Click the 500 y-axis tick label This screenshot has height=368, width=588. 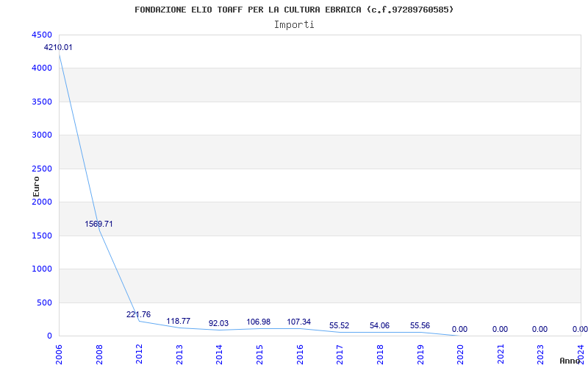point(45,302)
